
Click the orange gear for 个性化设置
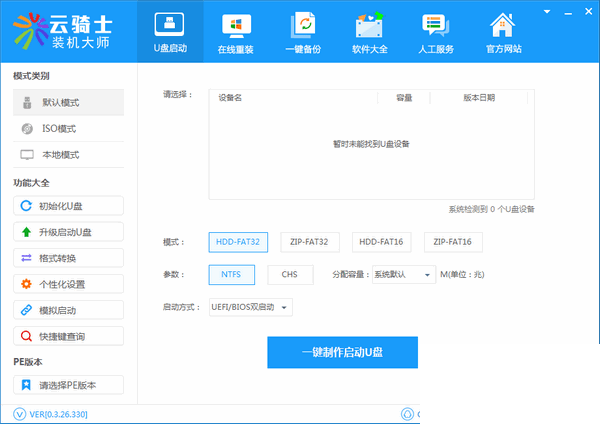(26, 284)
